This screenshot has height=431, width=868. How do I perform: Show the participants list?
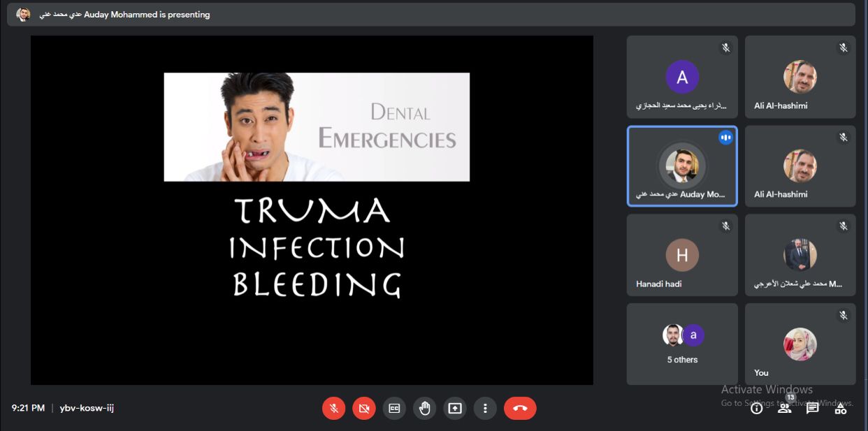[x=784, y=409]
